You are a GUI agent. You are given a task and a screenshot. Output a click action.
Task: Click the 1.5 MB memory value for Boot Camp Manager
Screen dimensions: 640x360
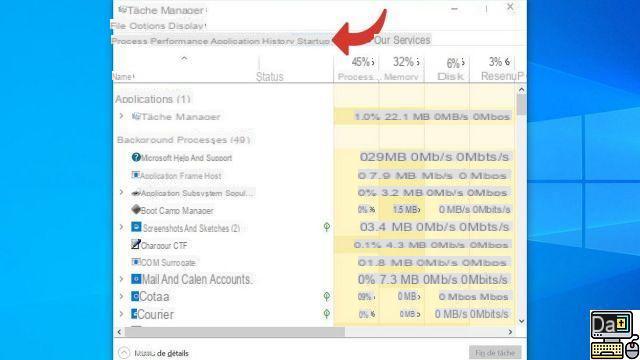(406, 209)
